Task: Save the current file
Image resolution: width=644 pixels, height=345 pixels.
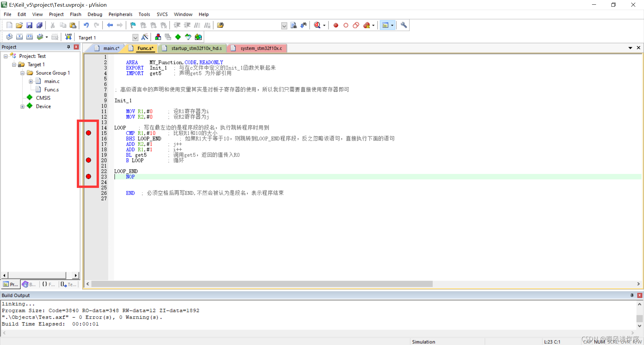Action: [30, 25]
